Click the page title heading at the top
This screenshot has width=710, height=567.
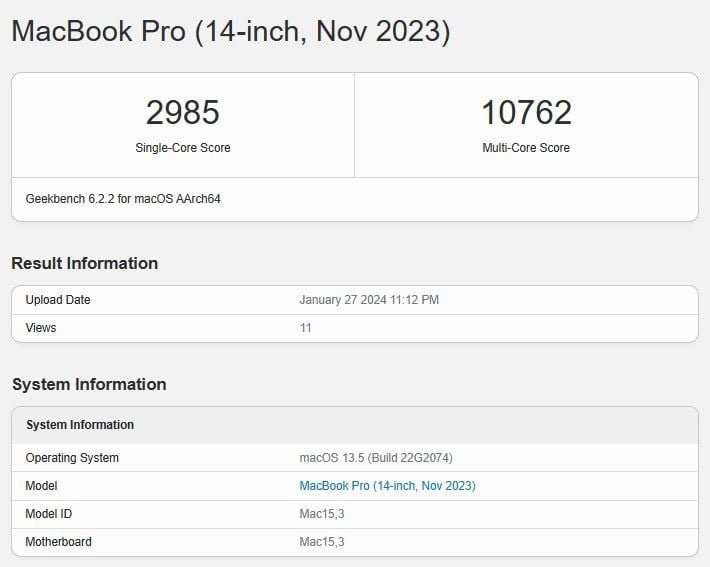(231, 31)
